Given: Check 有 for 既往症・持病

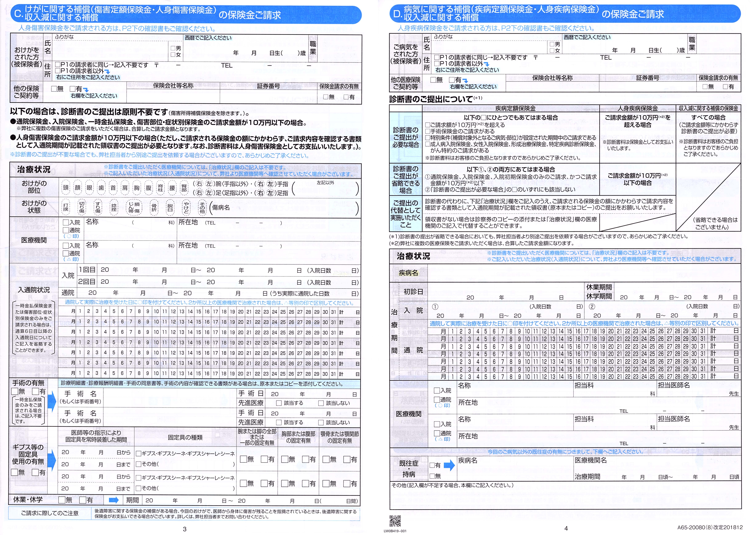Looking at the screenshot, I should 432,465.
